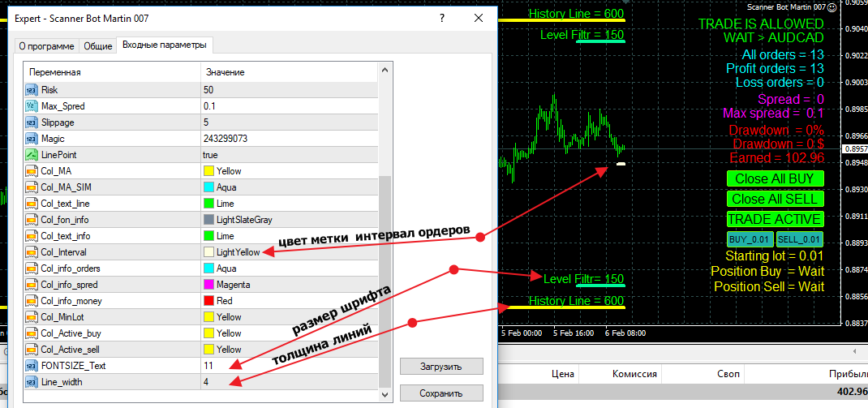Click the Col_MA color parameter icon
The width and height of the screenshot is (868, 408).
pyautogui.click(x=32, y=171)
